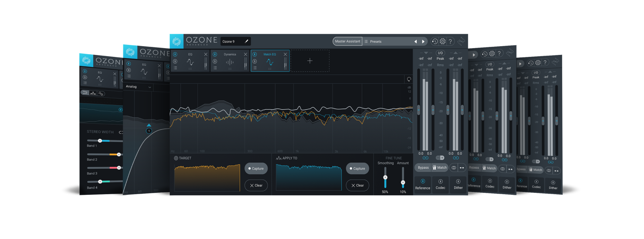Click Capture in the Target section
Image resolution: width=644 pixels, height=239 pixels.
(256, 169)
